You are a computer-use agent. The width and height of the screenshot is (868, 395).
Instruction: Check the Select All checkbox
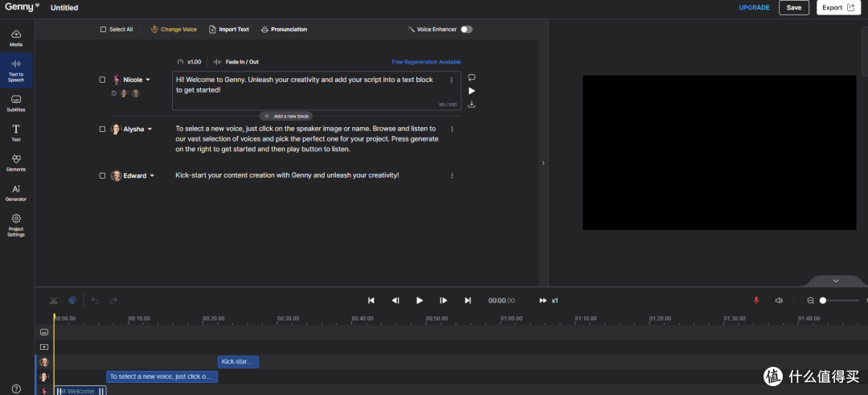[x=103, y=29]
